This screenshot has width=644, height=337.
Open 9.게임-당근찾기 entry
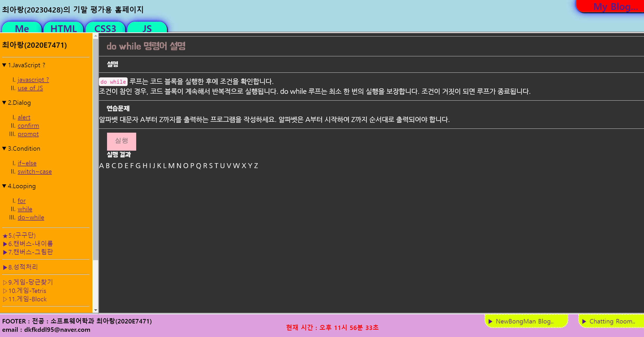[28, 282]
